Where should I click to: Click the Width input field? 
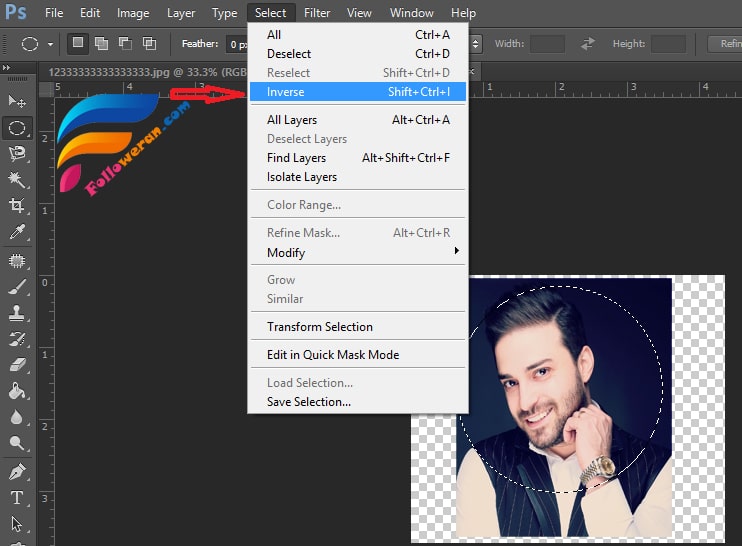547,44
